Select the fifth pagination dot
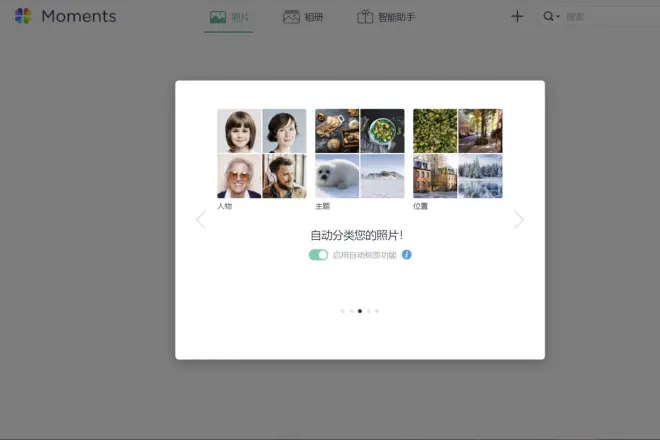660x440 pixels. point(377,311)
